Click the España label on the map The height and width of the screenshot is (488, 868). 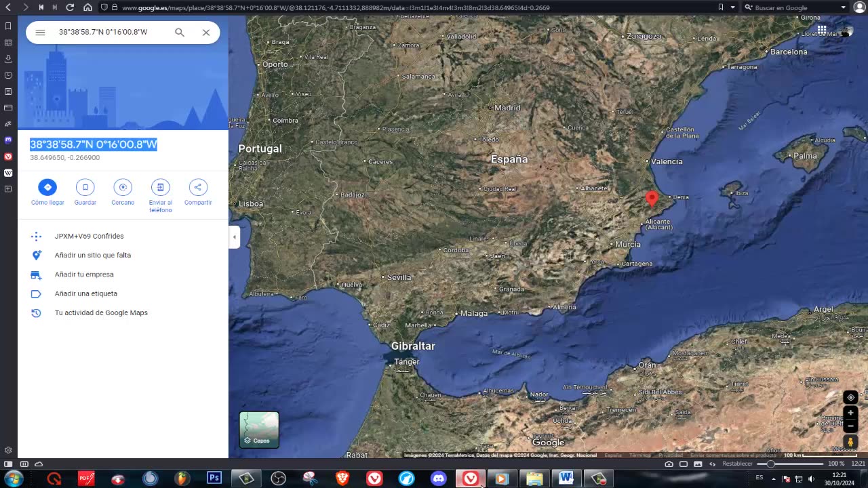click(509, 159)
